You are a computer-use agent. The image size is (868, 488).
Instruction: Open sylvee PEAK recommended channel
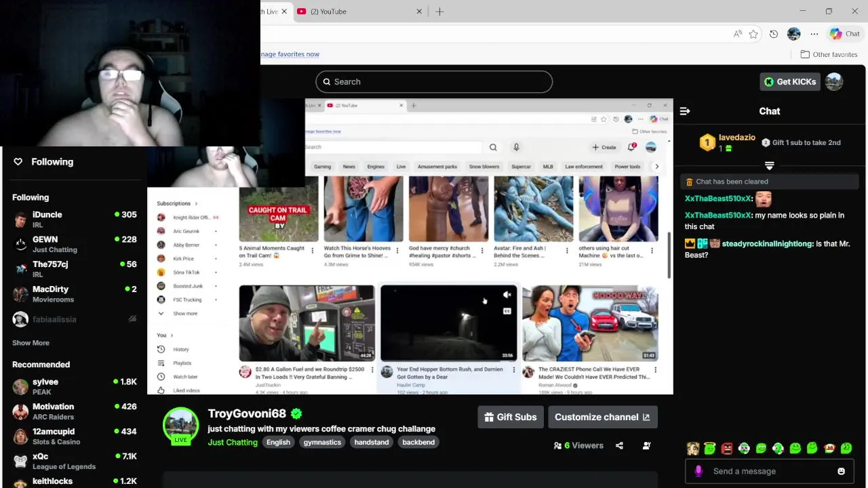(x=75, y=387)
